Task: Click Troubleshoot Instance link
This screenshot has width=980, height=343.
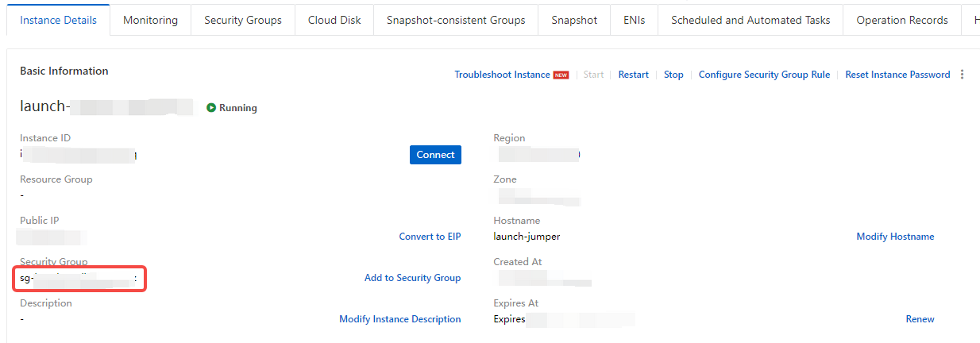Action: tap(502, 75)
